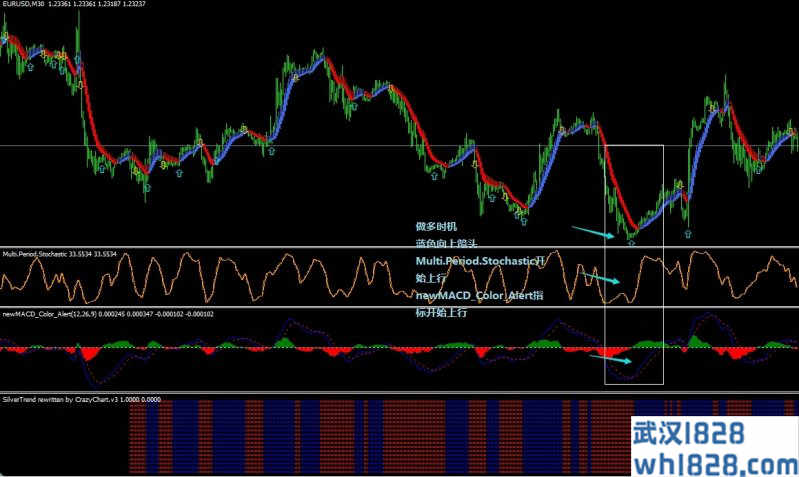The height and width of the screenshot is (477, 799).
Task: Click the '做多时机' annotation text
Action: (435, 226)
